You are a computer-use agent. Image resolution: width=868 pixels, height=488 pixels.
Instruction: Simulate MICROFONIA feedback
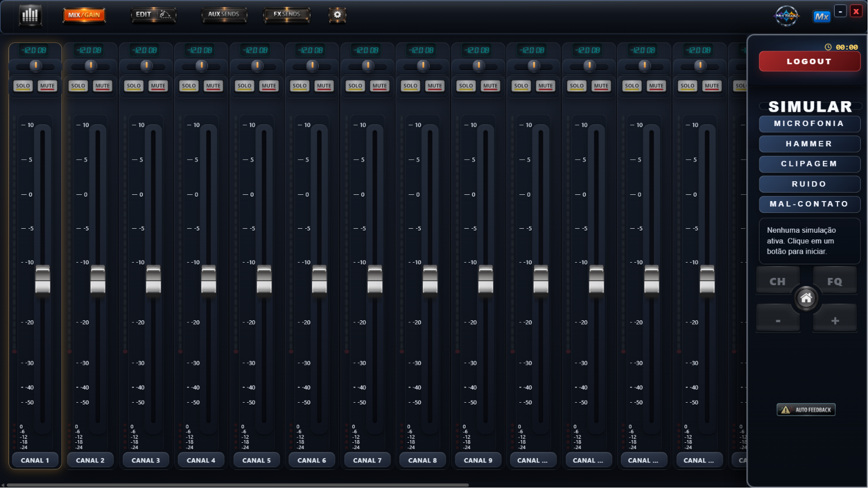[809, 124]
